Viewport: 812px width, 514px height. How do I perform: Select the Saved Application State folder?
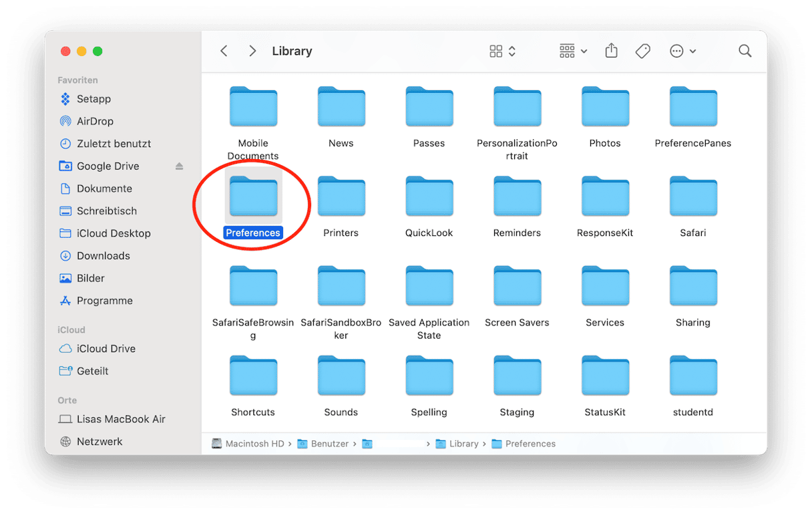(429, 288)
